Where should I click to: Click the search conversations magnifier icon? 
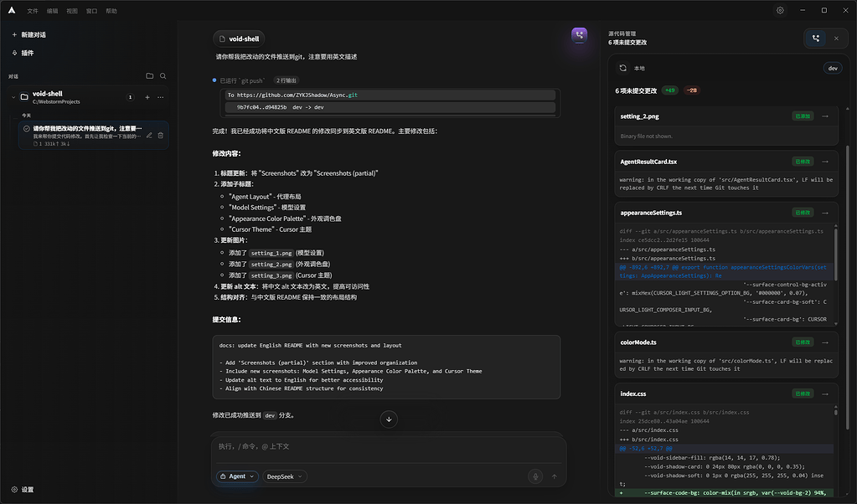click(x=163, y=76)
